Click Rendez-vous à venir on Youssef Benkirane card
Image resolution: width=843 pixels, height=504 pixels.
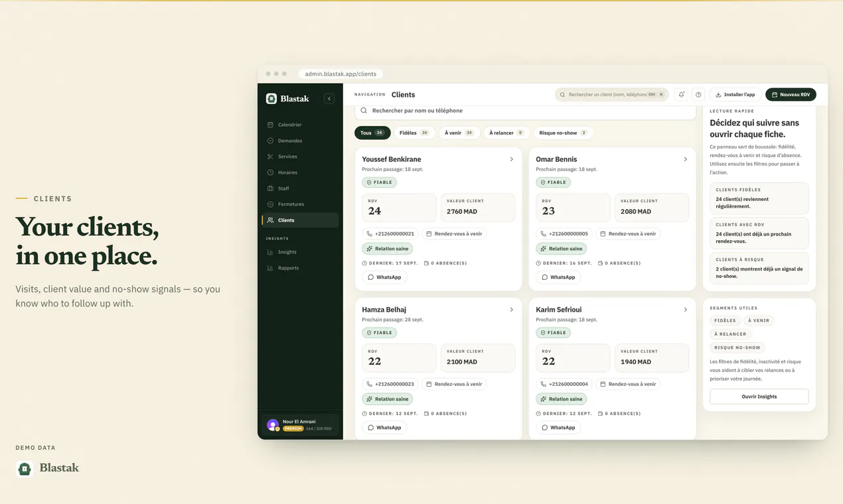point(454,233)
